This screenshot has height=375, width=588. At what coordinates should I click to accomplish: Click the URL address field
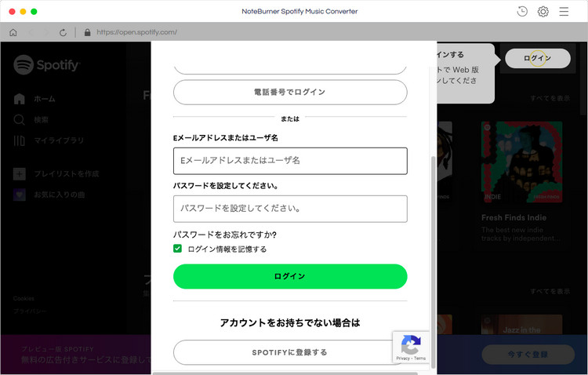[x=137, y=32]
